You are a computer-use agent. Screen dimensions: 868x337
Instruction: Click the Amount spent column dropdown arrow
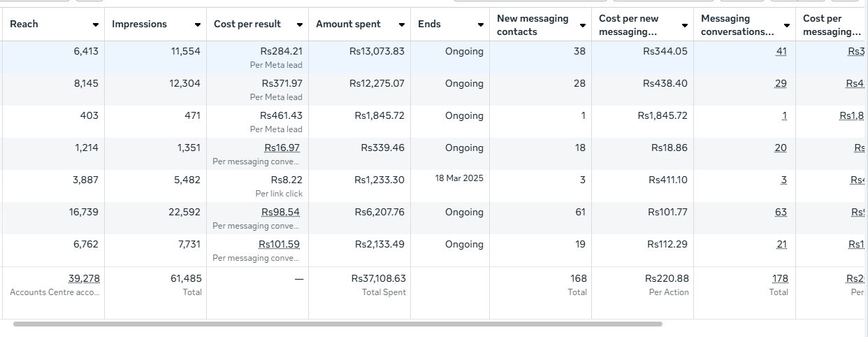tap(401, 25)
